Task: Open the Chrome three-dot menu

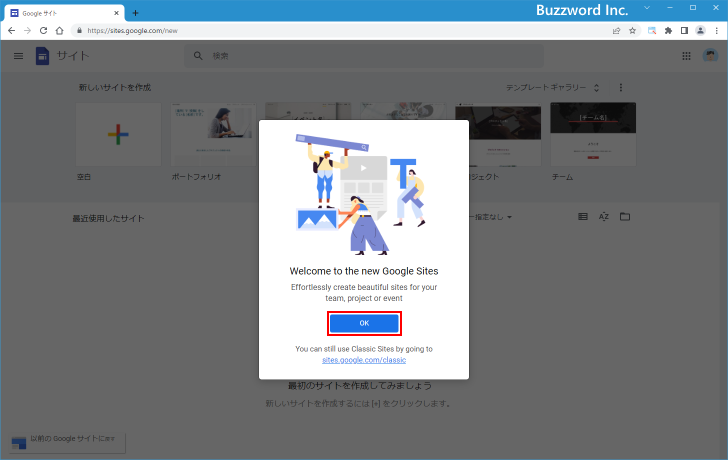Action: pyautogui.click(x=716, y=31)
